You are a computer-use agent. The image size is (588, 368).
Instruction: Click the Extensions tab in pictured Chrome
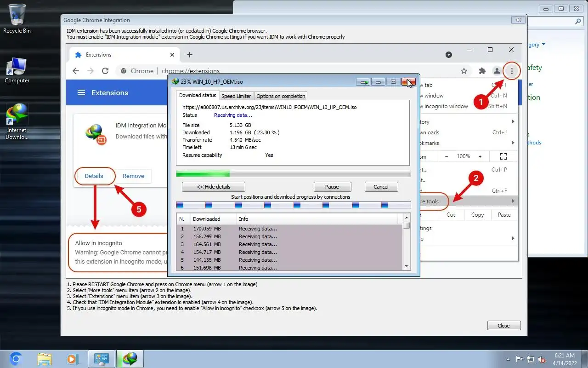(124, 55)
